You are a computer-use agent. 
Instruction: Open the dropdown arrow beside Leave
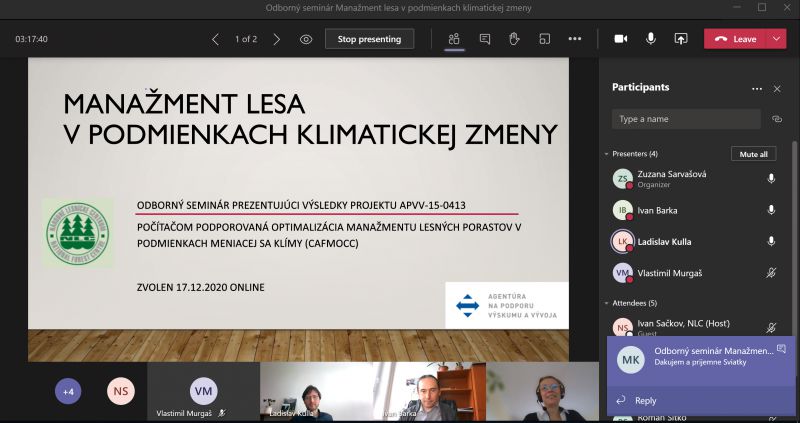(x=777, y=39)
